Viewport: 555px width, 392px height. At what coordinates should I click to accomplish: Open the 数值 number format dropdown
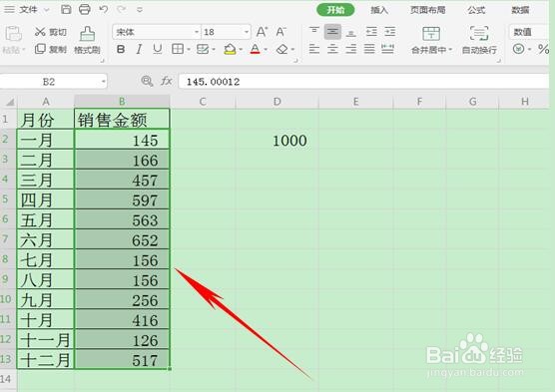point(529,32)
